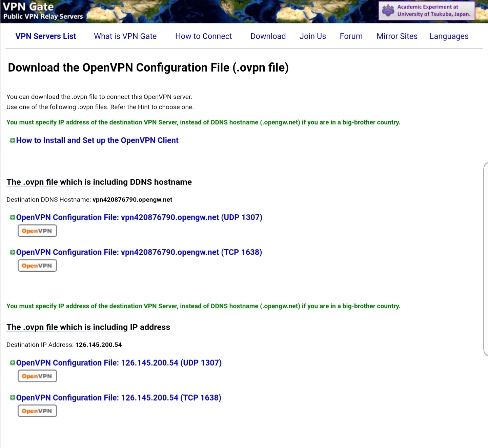
Task: Click OpenVPN logo button under hostname TCP 1638
Action: tap(37, 266)
